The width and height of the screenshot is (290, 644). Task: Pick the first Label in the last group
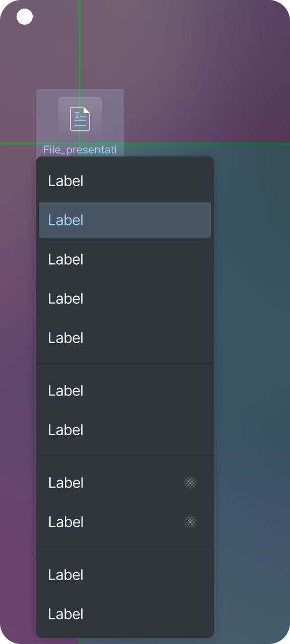125,575
